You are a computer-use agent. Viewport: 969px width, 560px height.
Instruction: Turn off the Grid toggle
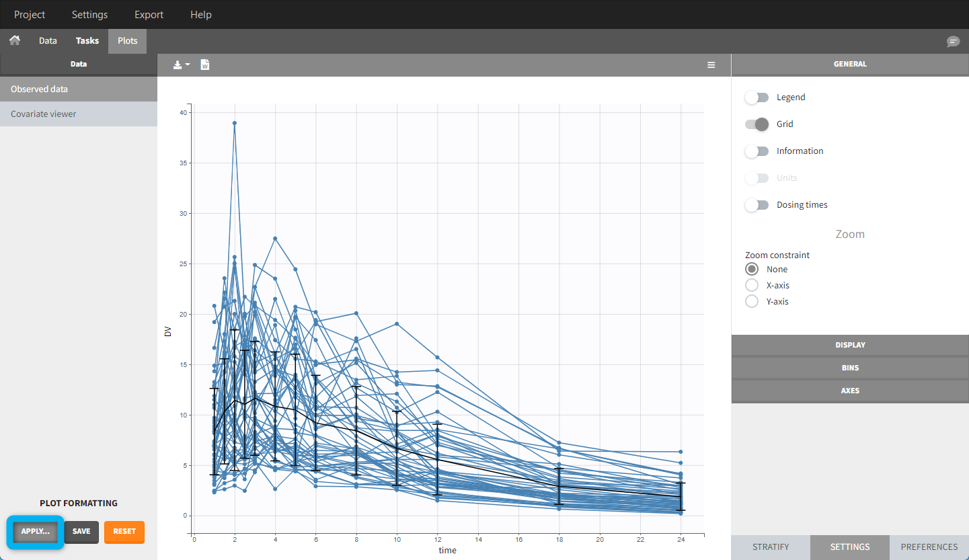coord(757,124)
